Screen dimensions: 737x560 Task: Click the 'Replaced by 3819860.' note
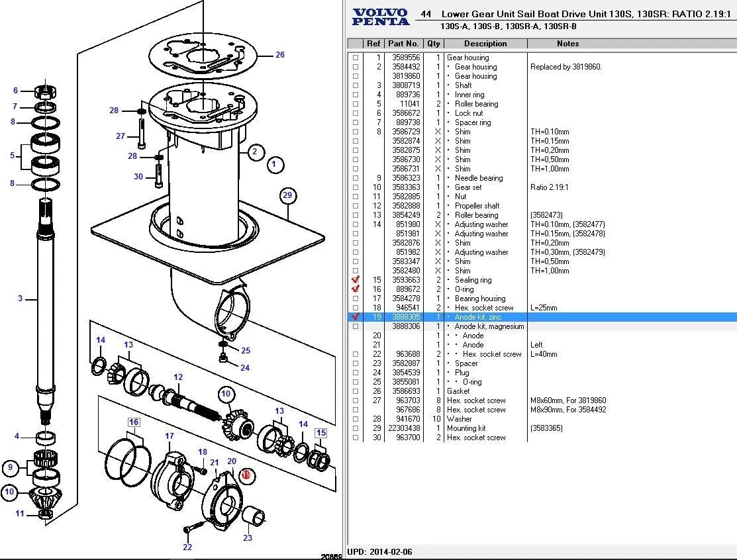(x=566, y=67)
